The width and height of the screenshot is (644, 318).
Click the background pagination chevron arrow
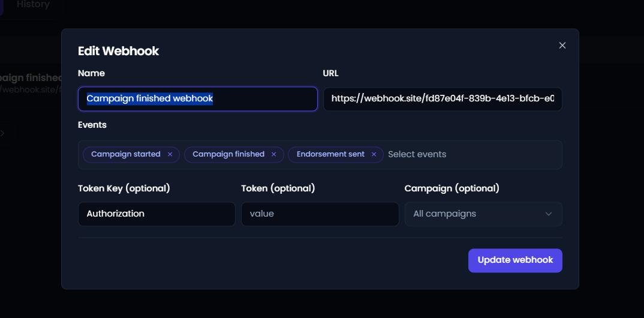[3, 133]
